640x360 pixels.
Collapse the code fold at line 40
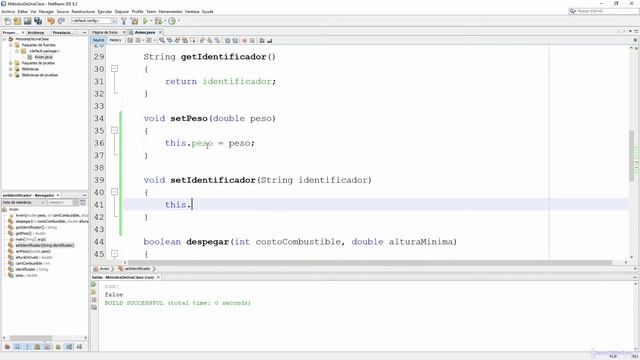click(x=114, y=192)
